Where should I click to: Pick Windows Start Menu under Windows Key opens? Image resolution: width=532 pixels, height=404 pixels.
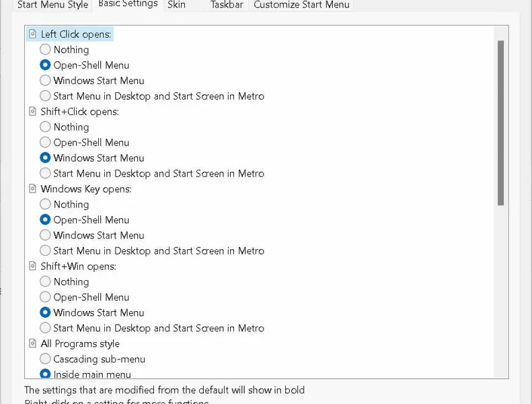click(x=45, y=236)
